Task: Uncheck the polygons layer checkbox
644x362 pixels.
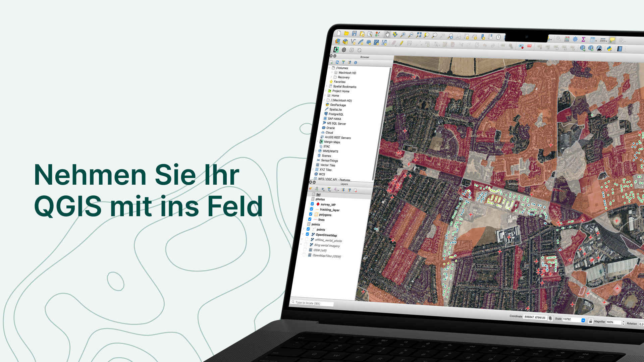Action: 311,214
